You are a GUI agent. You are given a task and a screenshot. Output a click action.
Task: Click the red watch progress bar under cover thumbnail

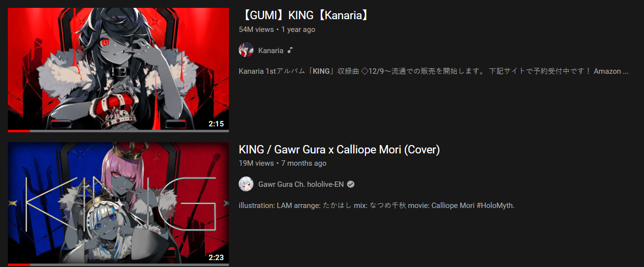pos(19,265)
